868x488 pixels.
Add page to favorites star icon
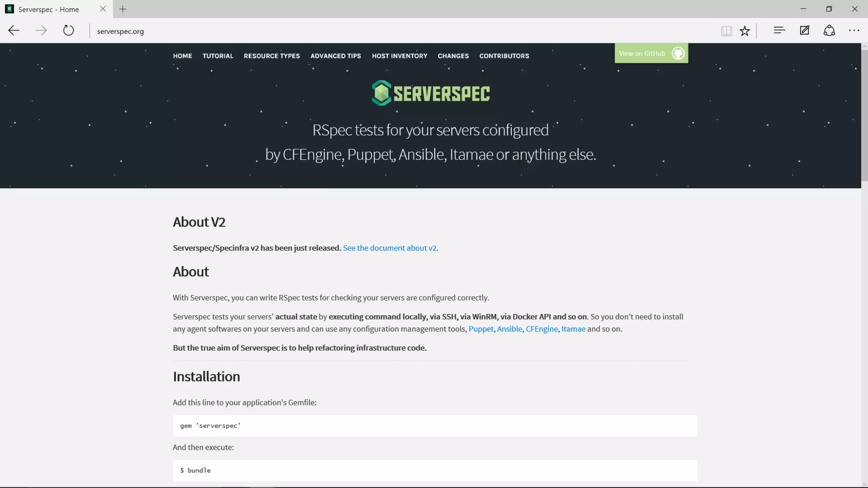pyautogui.click(x=745, y=30)
